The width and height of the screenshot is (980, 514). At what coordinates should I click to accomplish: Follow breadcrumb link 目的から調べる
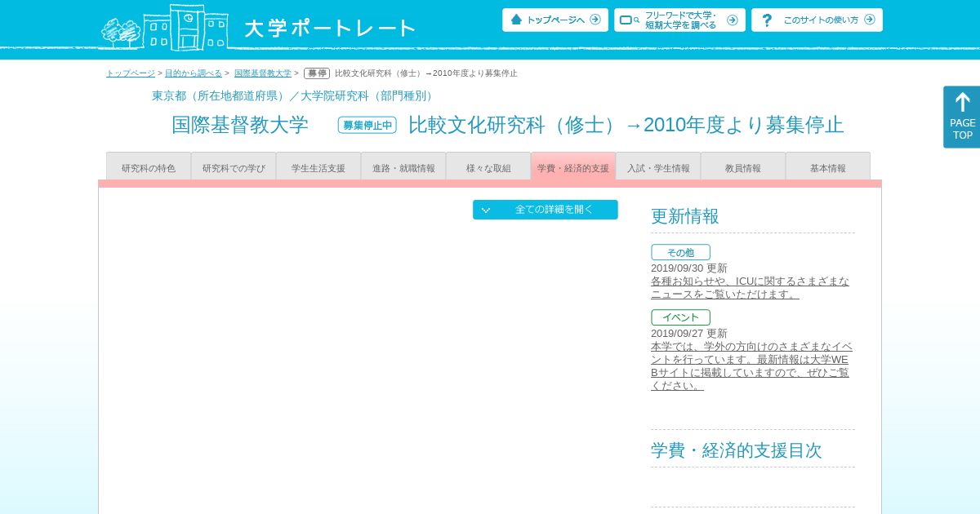point(194,73)
